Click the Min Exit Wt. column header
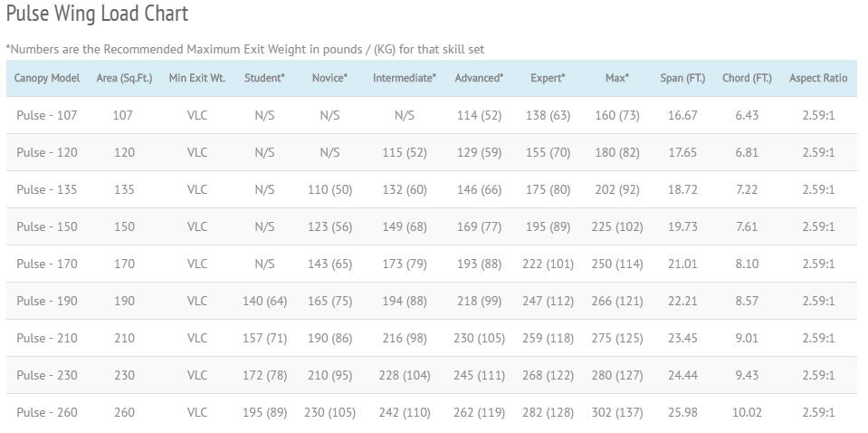This screenshot has height=433, width=868. pyautogui.click(x=196, y=78)
